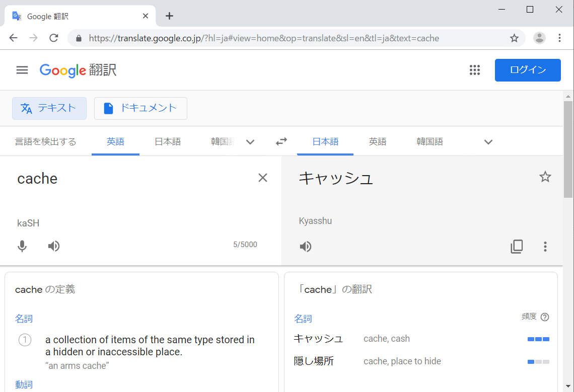Viewport: 574px width, 392px height.
Task: Click the 名詞 heading in definitions
Action: (x=24, y=319)
